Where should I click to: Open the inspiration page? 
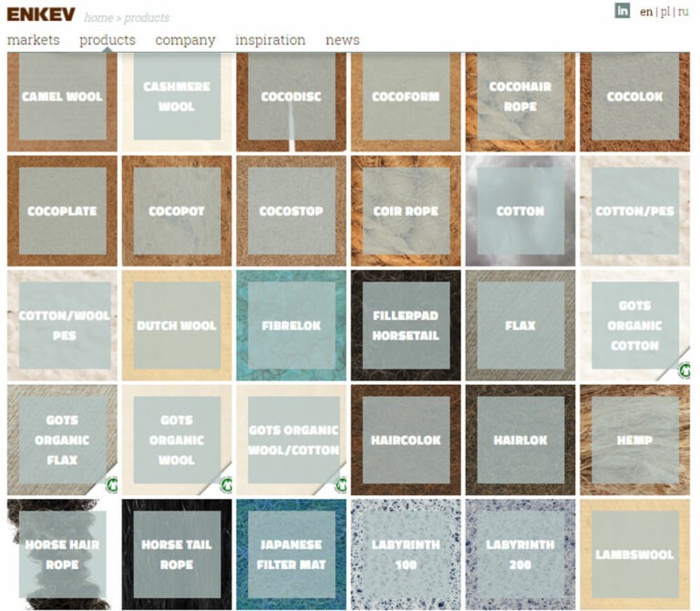point(270,40)
